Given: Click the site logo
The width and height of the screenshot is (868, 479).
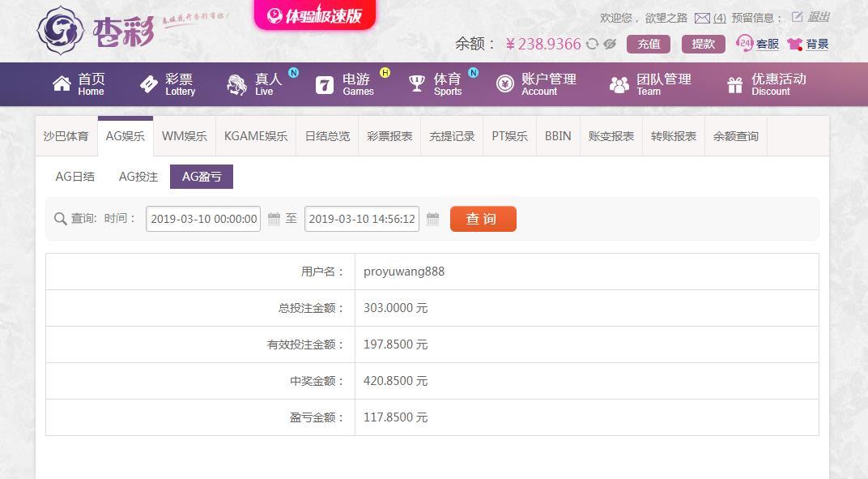Looking at the screenshot, I should click(96, 31).
